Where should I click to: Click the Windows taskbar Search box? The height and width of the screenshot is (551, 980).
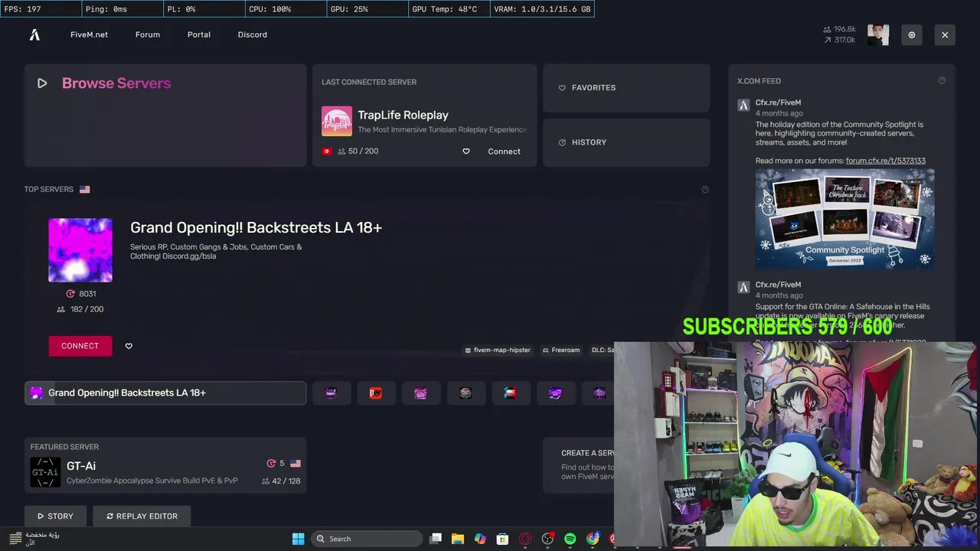click(x=367, y=539)
